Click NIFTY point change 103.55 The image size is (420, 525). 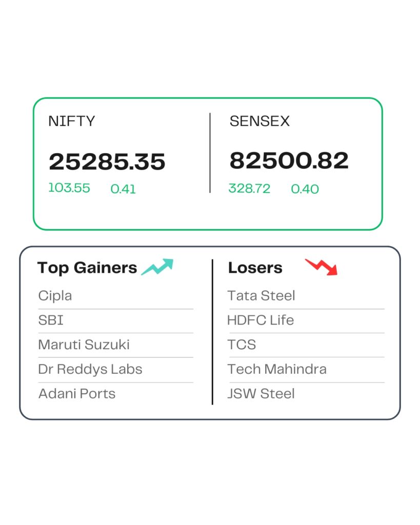pos(69,188)
